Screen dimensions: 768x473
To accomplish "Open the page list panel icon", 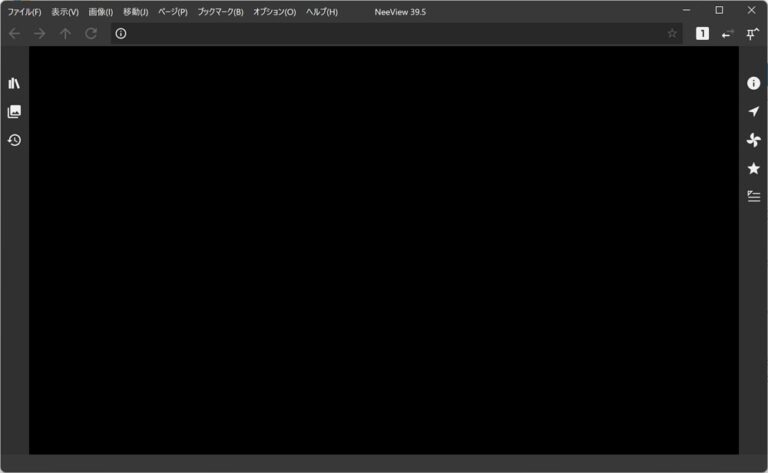I will coord(14,112).
